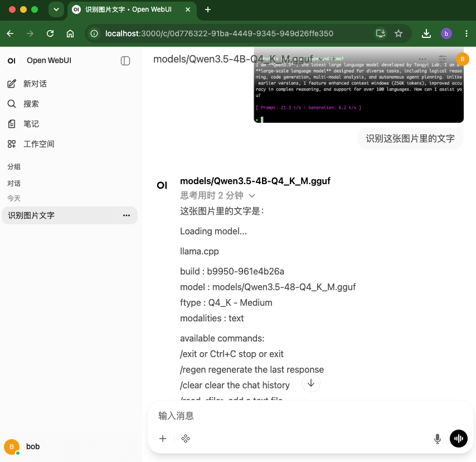Go back with the browser back arrow
The height and width of the screenshot is (462, 476).
coord(11,33)
